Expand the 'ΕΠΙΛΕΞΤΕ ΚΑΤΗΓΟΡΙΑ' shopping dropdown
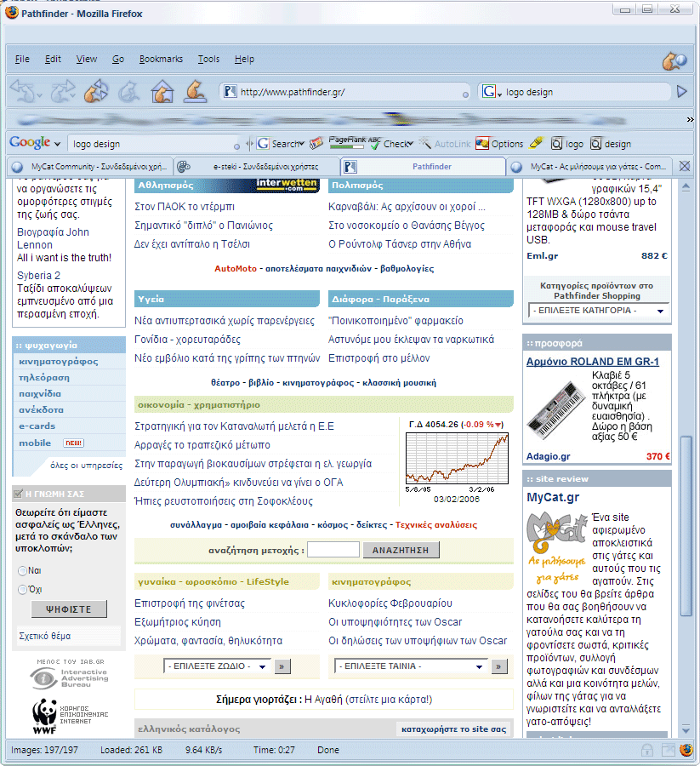This screenshot has height=766, width=700. 597,311
